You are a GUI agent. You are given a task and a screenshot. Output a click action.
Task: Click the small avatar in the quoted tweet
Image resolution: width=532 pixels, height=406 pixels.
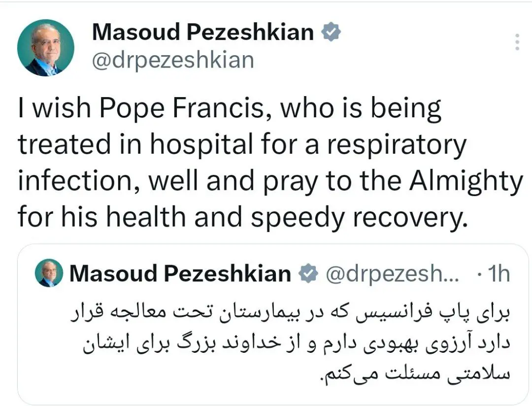[x=49, y=274]
